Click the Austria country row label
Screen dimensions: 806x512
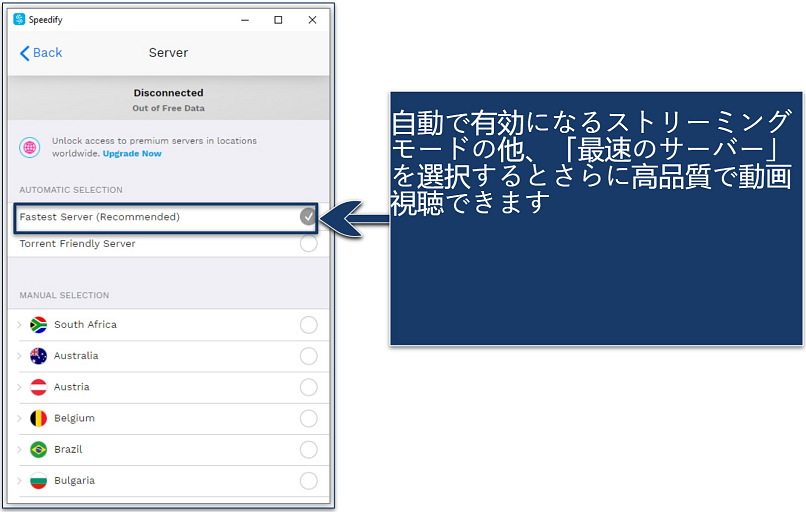pyautogui.click(x=72, y=387)
